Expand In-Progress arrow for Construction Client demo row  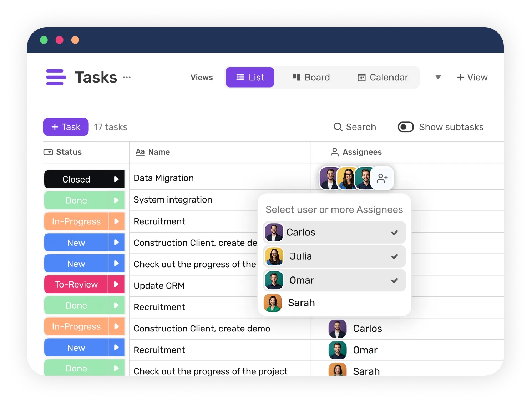point(116,326)
